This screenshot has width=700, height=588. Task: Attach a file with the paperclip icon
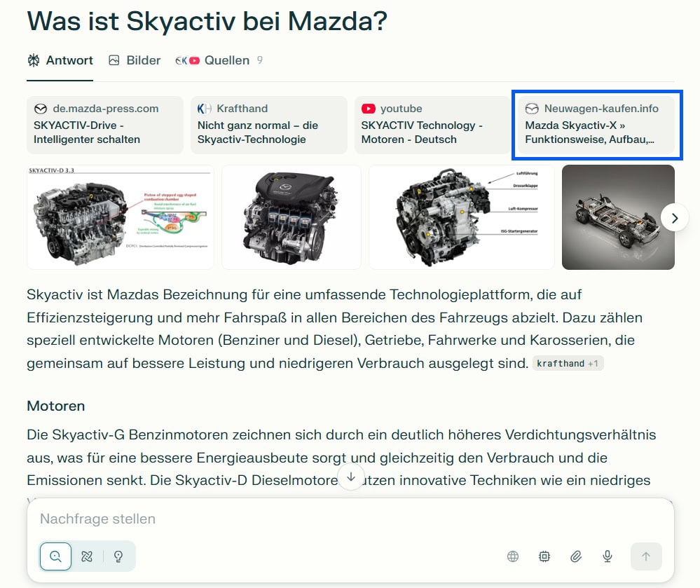pyautogui.click(x=575, y=556)
